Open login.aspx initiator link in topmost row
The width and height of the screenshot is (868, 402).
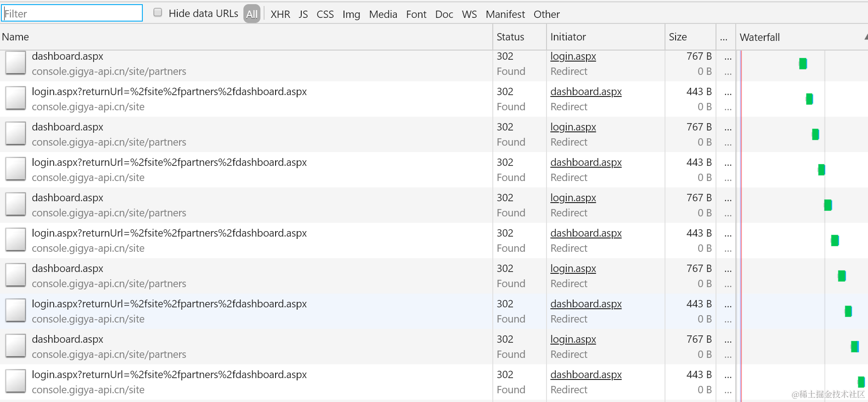tap(573, 57)
